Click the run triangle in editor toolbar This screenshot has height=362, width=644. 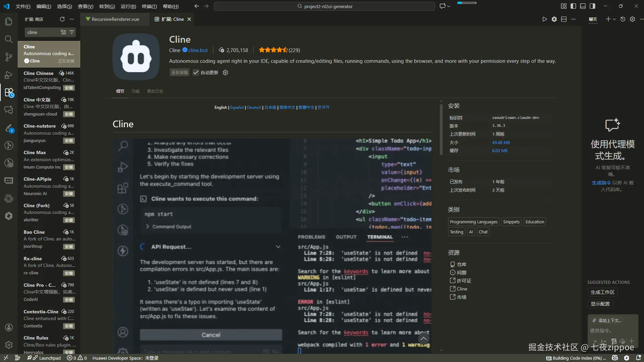544,19
